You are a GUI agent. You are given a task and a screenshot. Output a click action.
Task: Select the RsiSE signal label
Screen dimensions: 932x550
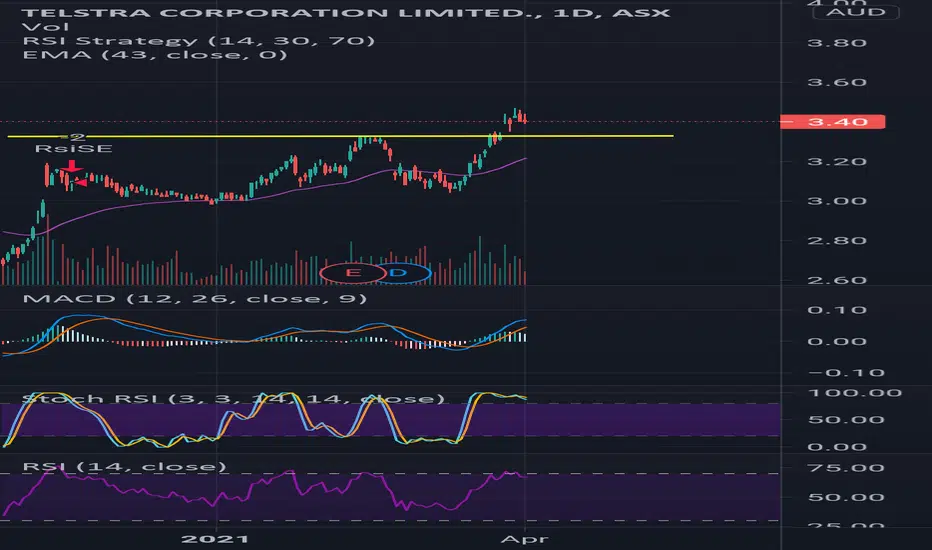point(74,149)
